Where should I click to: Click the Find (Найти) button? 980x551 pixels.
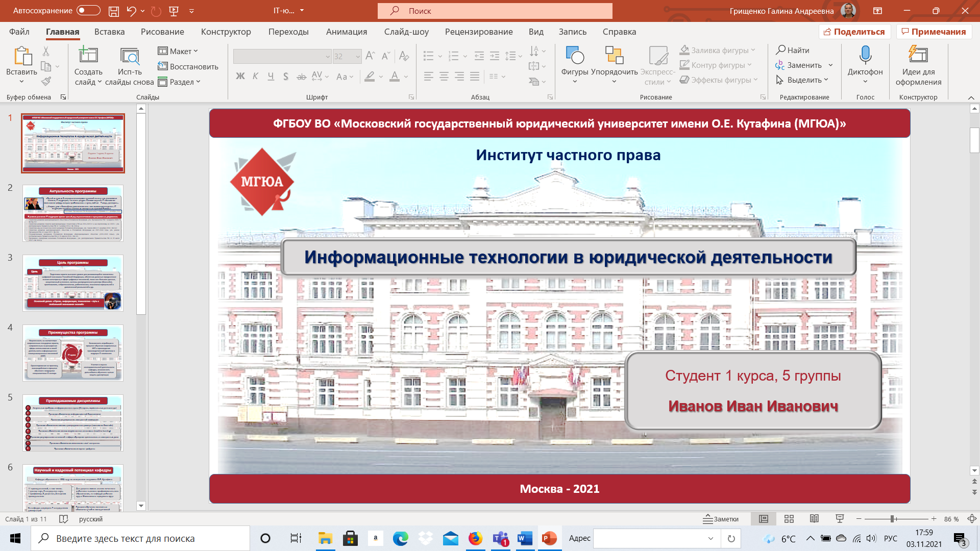point(793,50)
